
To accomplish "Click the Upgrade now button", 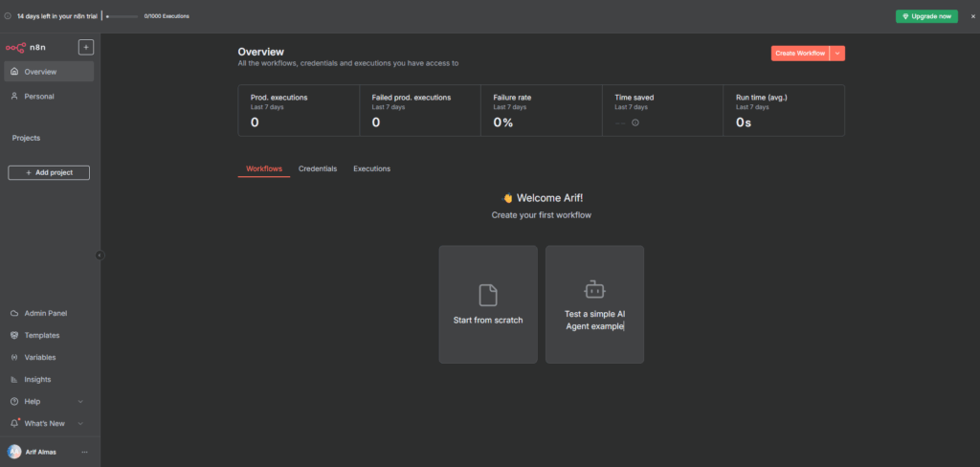I will click(926, 16).
